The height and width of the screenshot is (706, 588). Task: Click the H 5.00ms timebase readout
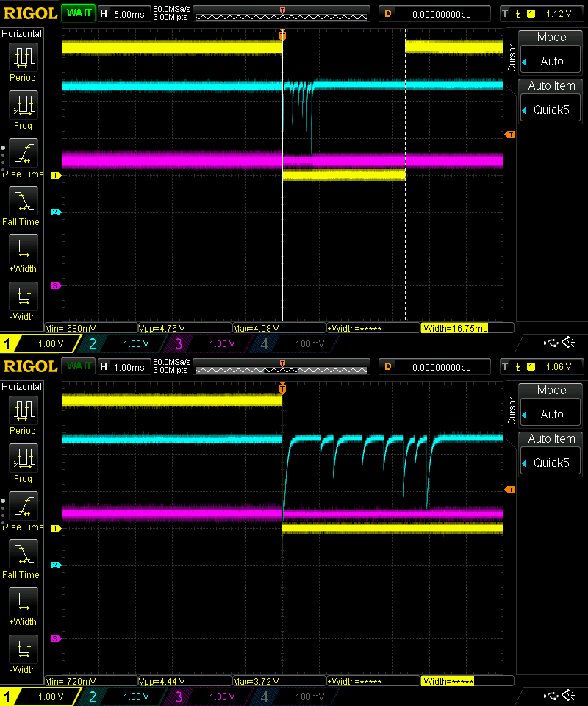(123, 14)
